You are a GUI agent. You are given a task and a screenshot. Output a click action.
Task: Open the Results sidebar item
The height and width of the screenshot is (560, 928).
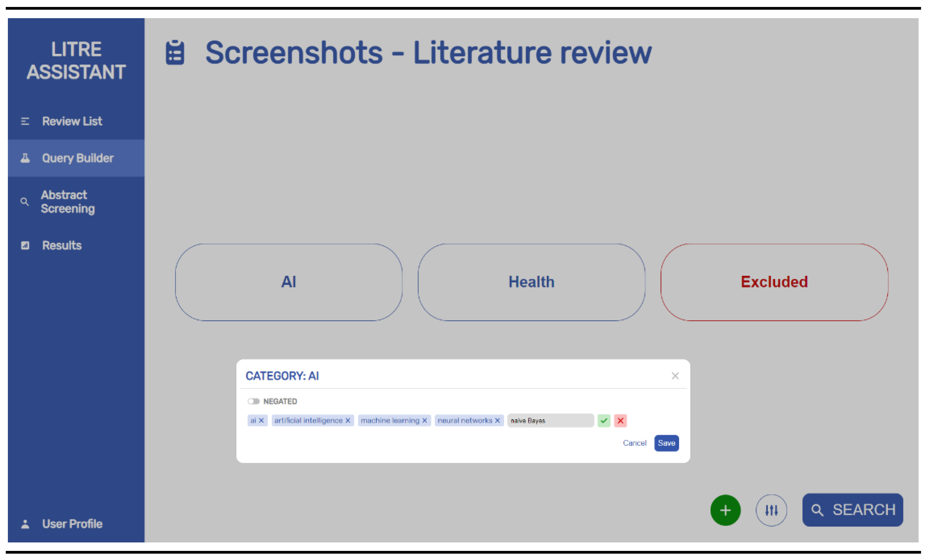pos(62,245)
